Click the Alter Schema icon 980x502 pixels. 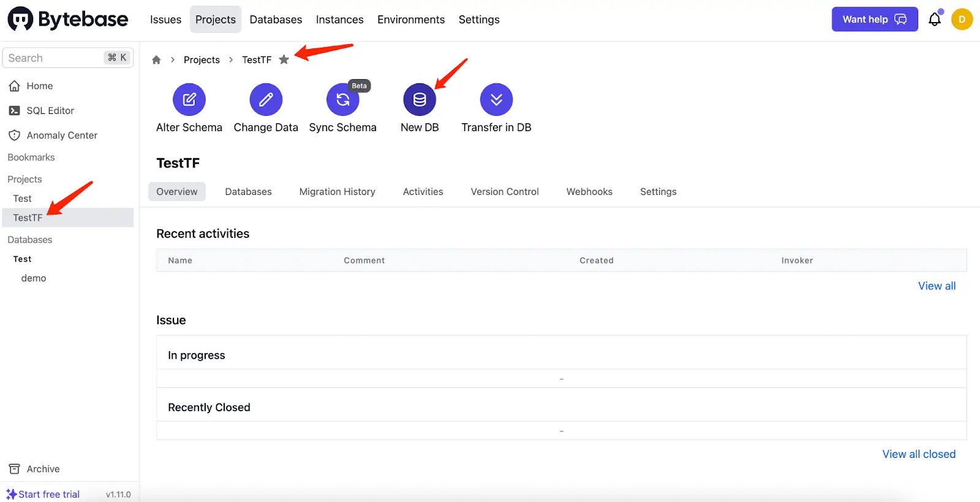[x=189, y=99]
